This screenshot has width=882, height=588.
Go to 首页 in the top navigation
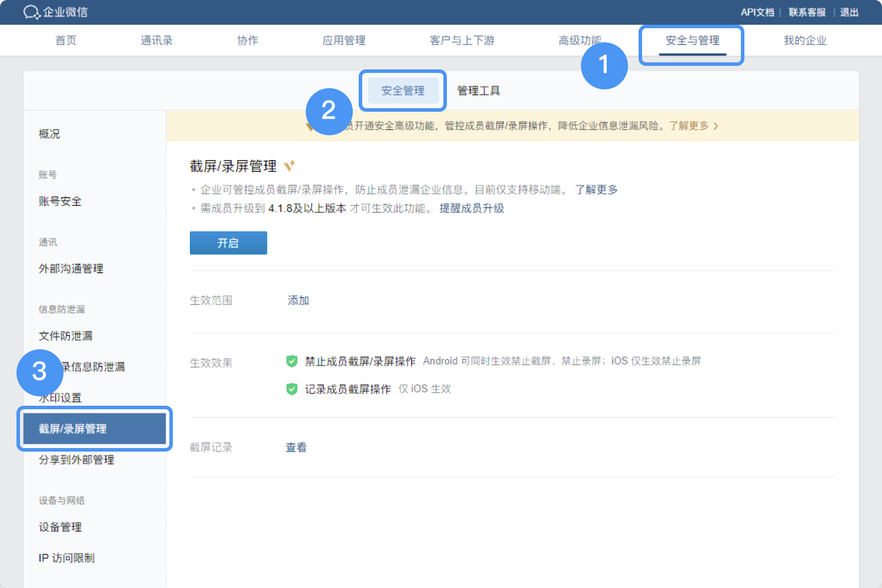pos(65,41)
